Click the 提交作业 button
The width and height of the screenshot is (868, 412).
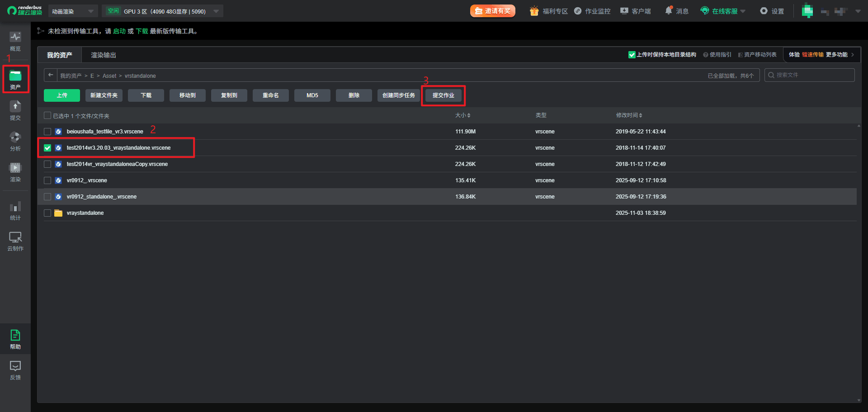click(443, 95)
